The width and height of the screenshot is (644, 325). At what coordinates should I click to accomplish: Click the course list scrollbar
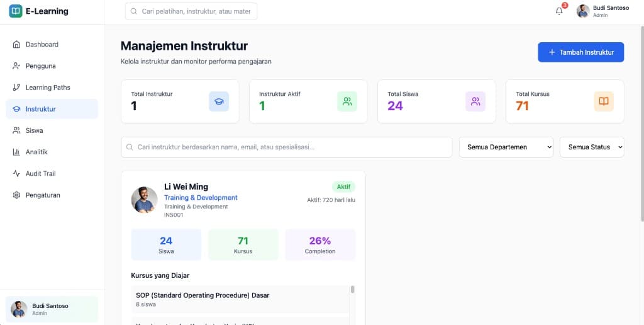point(352,290)
